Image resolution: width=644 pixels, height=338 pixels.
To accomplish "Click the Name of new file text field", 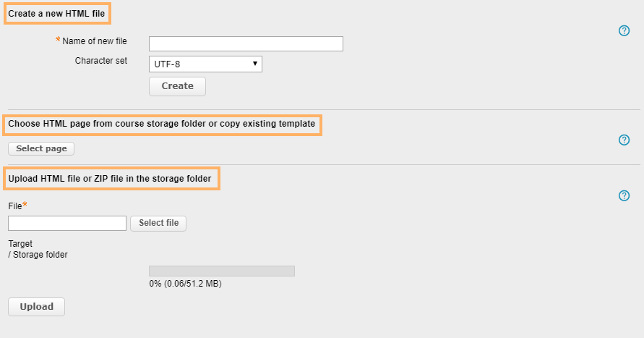I will coord(246,44).
